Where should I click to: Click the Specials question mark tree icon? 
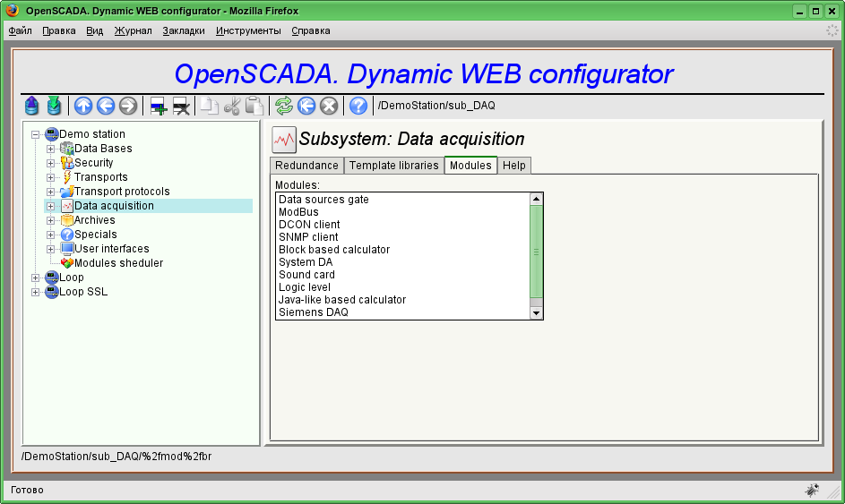coord(67,235)
